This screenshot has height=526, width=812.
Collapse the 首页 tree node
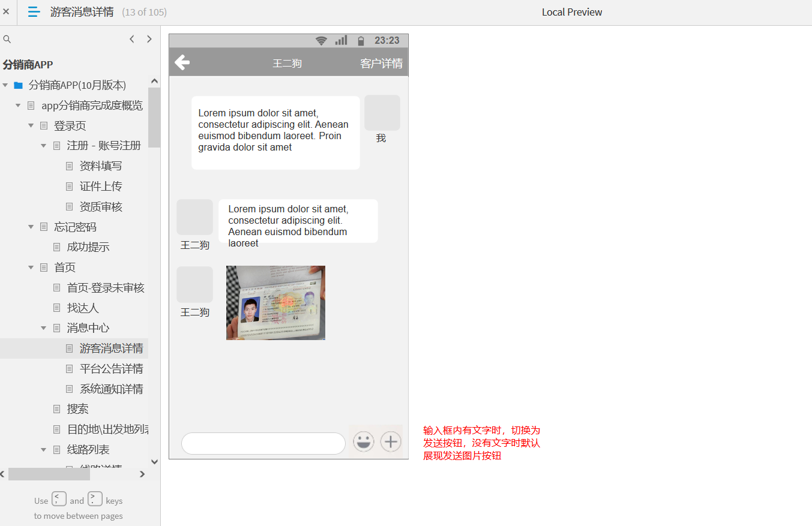coord(31,267)
